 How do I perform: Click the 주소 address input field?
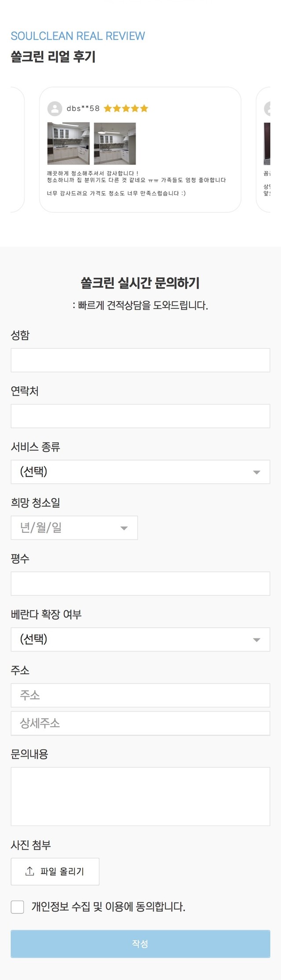[140, 695]
